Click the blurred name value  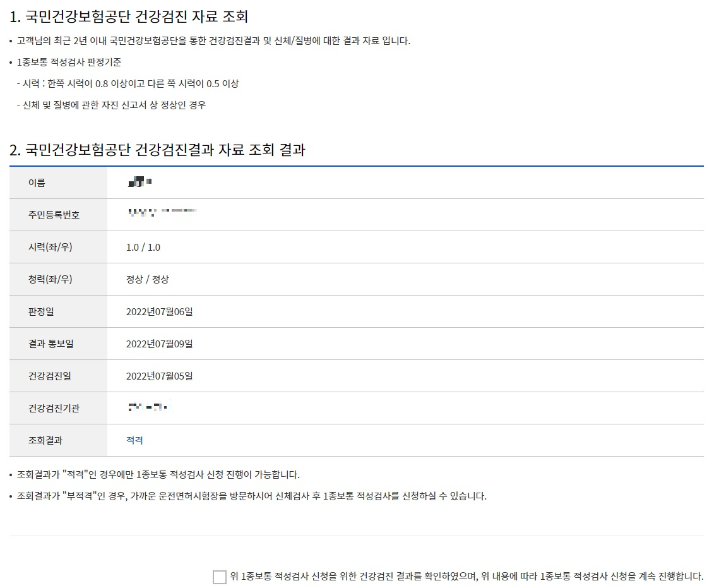(x=140, y=182)
